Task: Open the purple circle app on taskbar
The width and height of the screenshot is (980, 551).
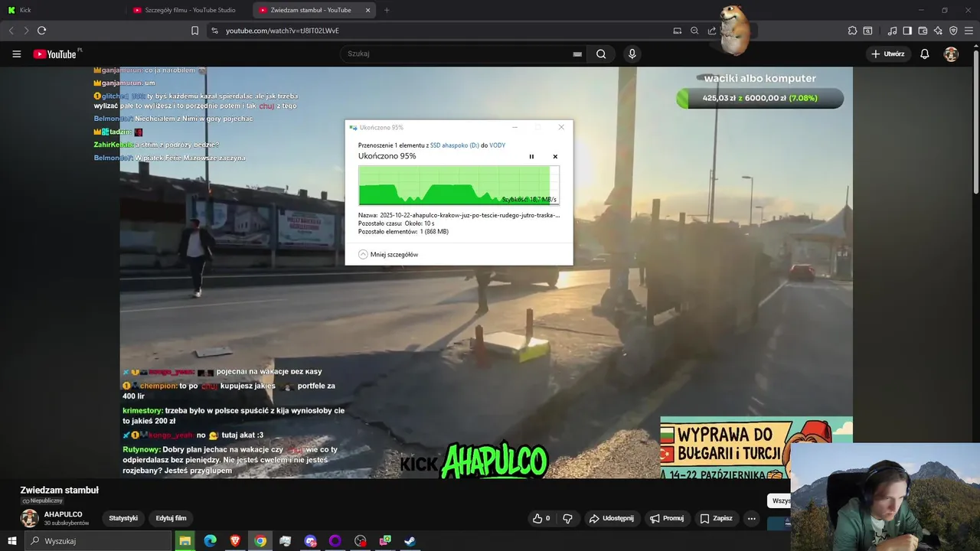Action: pos(335,541)
